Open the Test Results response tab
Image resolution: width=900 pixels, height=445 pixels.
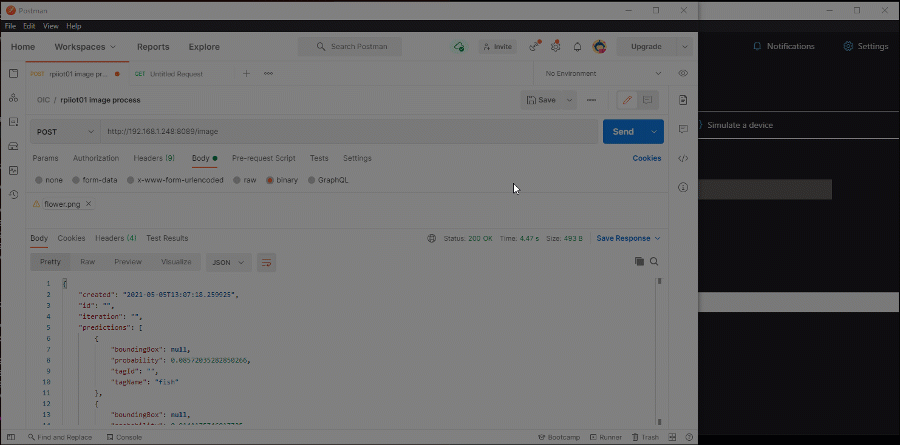167,238
